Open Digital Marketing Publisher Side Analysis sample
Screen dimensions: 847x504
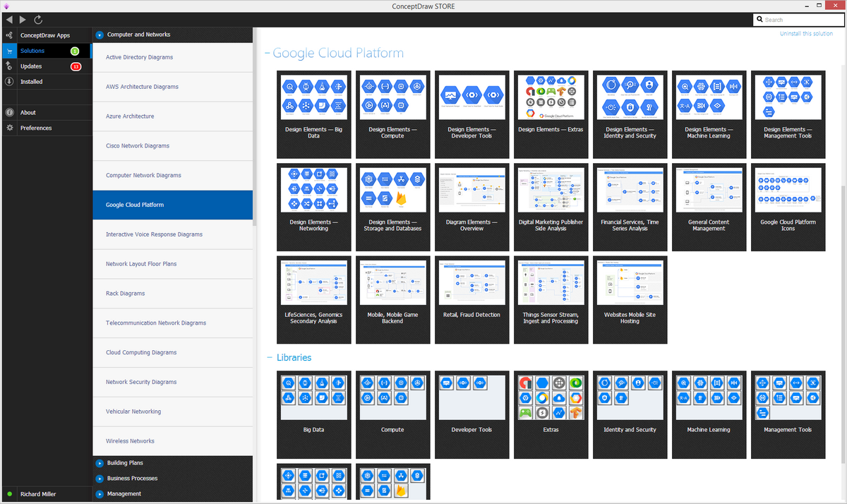coord(551,207)
